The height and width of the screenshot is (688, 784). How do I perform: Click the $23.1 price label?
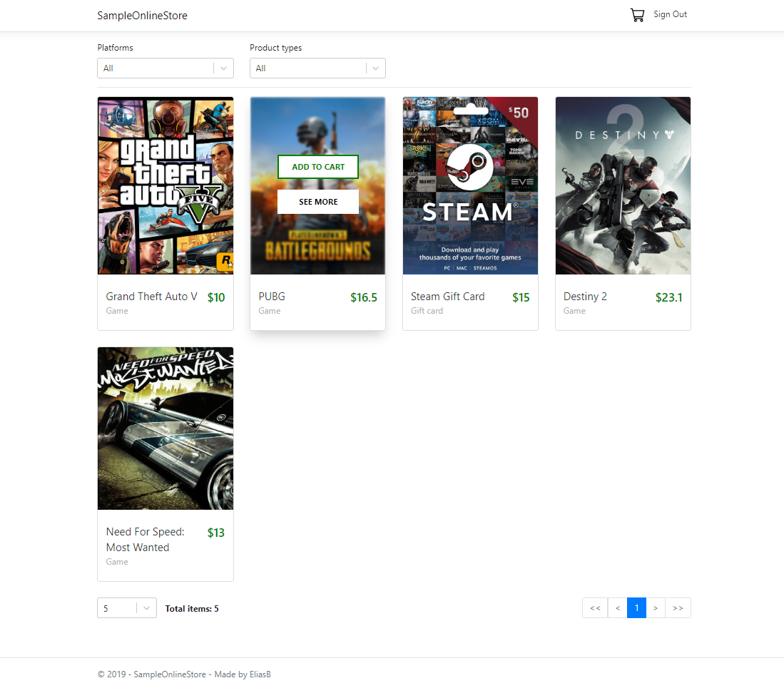click(668, 297)
